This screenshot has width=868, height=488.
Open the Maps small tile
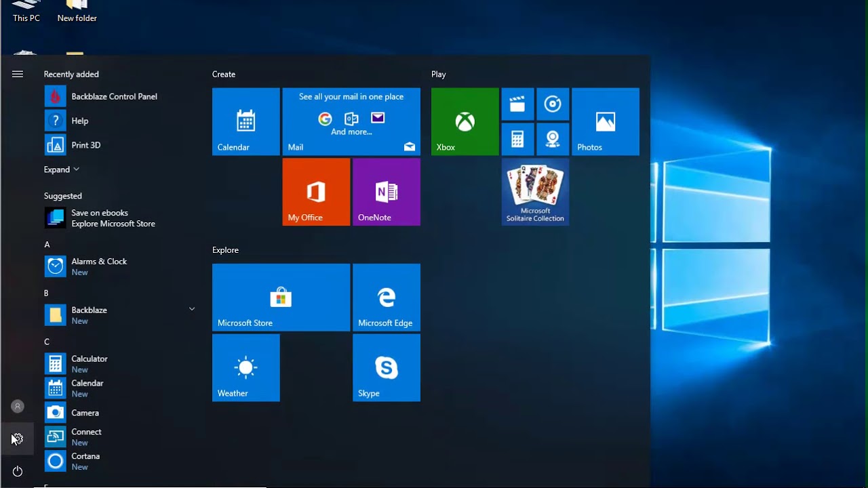[553, 140]
